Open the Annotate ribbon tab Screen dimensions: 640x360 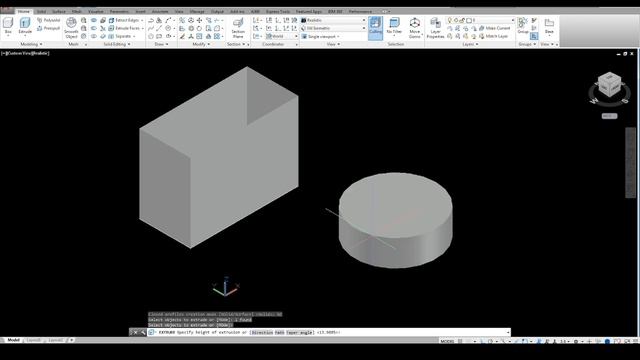[x=160, y=11]
